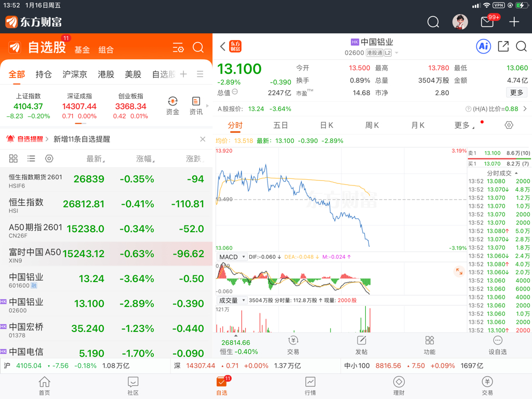Image resolution: width=532 pixels, height=399 pixels.
Task: Open the 东方财富 app logo
Action: (34, 22)
